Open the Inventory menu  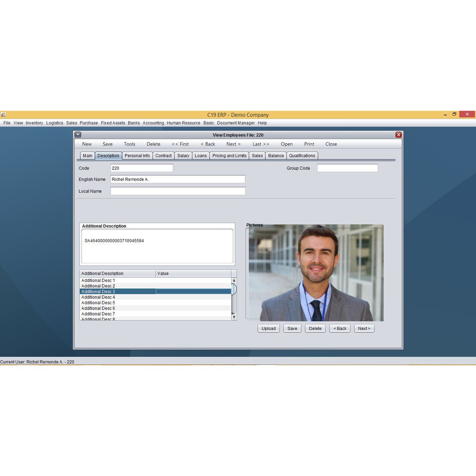(x=34, y=123)
